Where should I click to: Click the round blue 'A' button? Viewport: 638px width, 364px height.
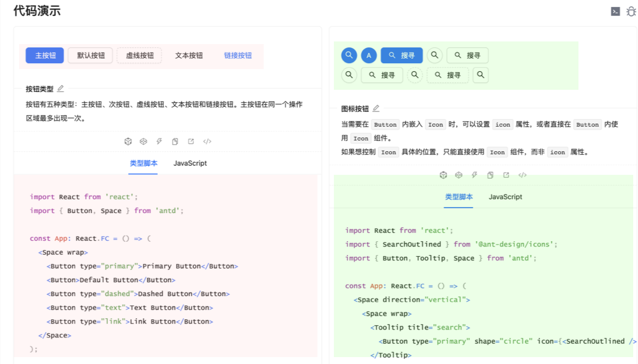pos(369,55)
